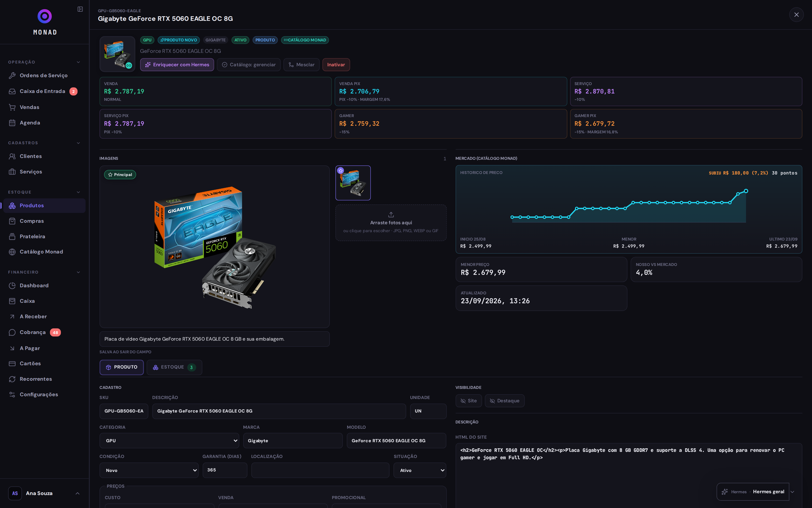Screen dimensions: 812x508
Task: Toggle Site visibility
Action: pyautogui.click(x=468, y=401)
